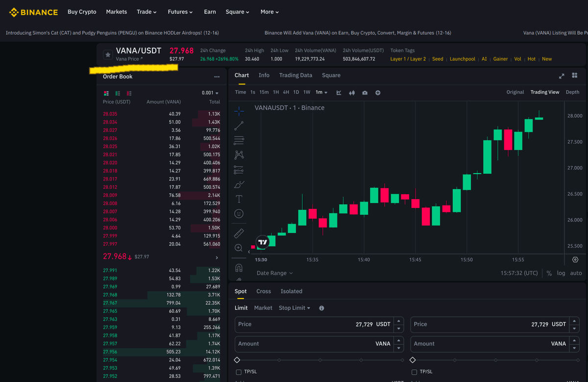Open the 1m interval dropdown
The width and height of the screenshot is (588, 382).
tap(322, 92)
